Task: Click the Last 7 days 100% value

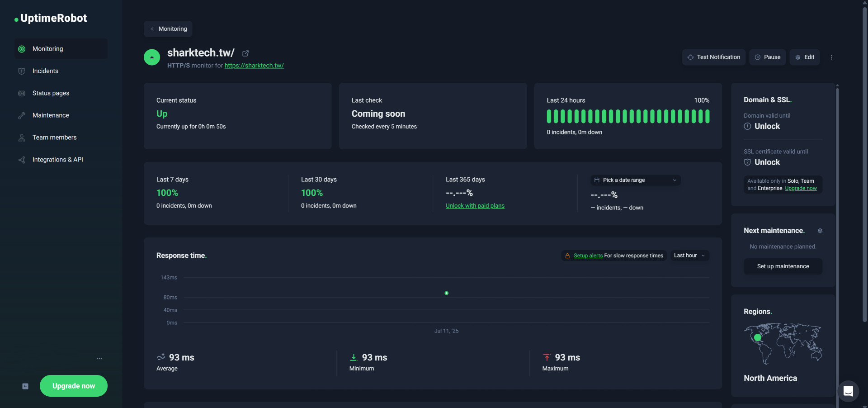Action: pyautogui.click(x=167, y=193)
